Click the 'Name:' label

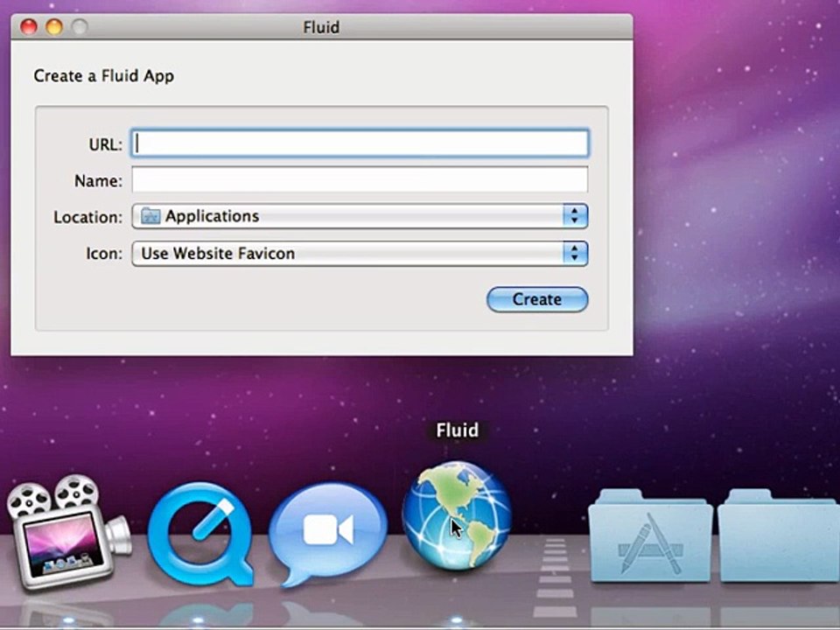click(x=98, y=181)
